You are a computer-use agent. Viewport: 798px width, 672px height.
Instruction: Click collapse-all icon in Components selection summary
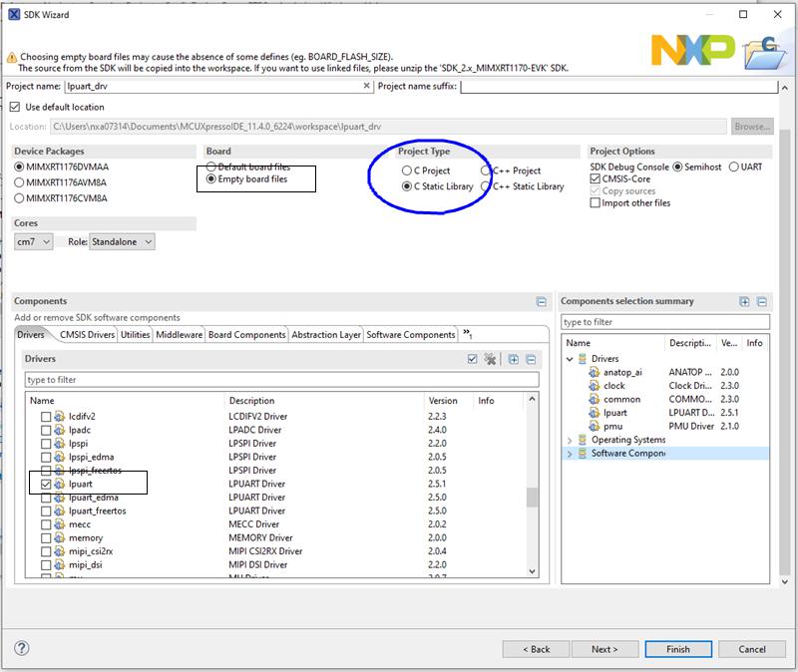pyautogui.click(x=761, y=301)
